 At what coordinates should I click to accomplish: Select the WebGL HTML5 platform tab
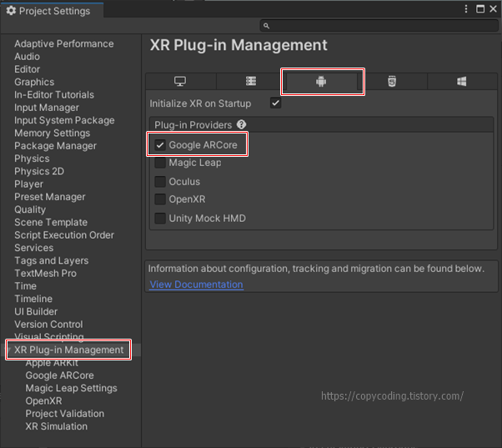(x=392, y=81)
